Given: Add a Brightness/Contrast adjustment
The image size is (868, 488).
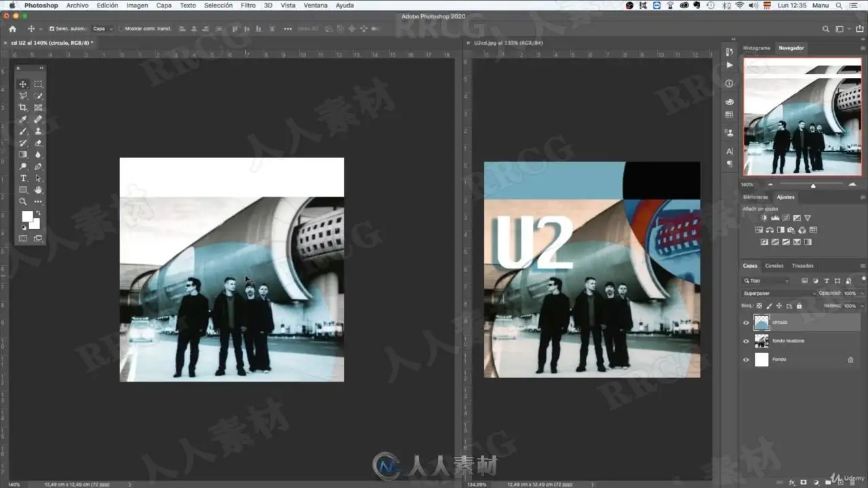Looking at the screenshot, I should (x=764, y=218).
